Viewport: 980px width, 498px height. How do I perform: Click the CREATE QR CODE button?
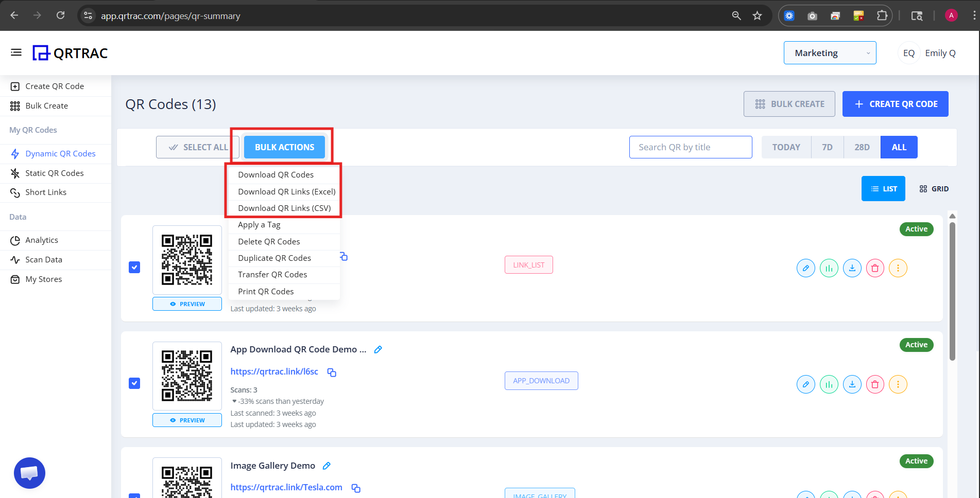[x=895, y=103]
